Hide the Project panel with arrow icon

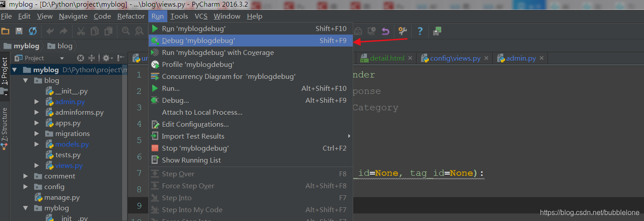pos(120,58)
